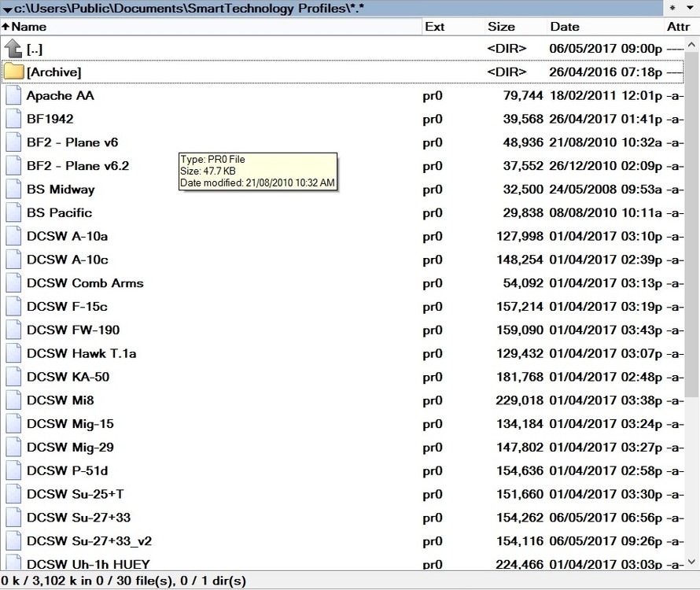Select the file name BF1942

(x=50, y=119)
